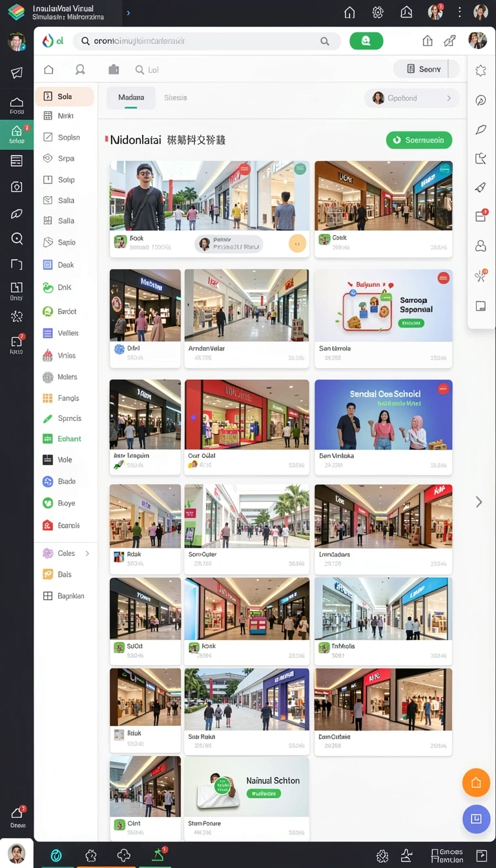Open the gear icon in top title bar
The image size is (496, 868).
(x=378, y=12)
